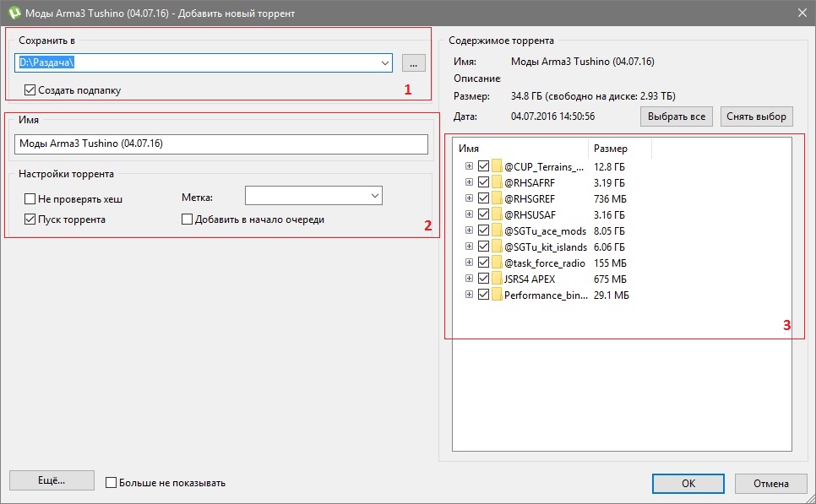Expand the @SGTu_kit_islands tree node

click(x=469, y=246)
